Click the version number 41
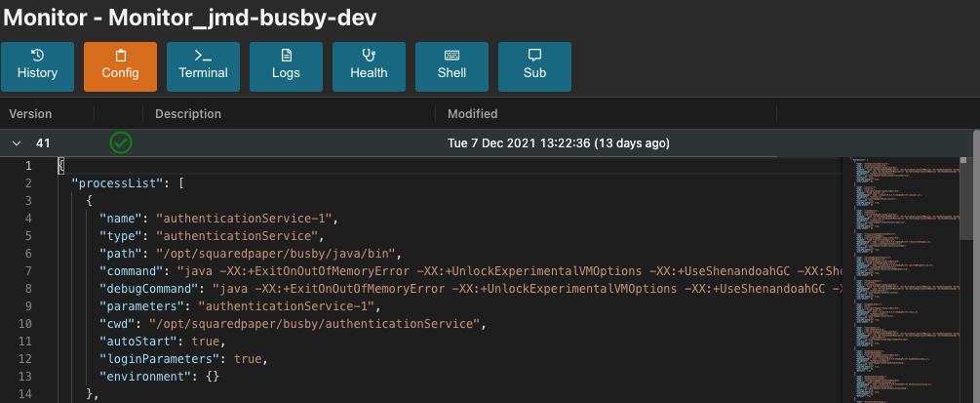The height and width of the screenshot is (403, 980). tap(43, 143)
